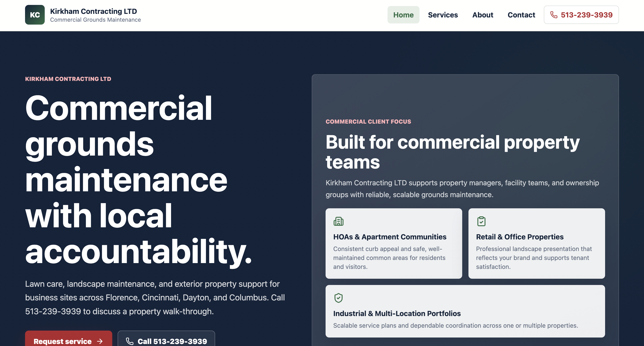
Task: Click the Kirkham Contracting LTD supports paragraph
Action: pyautogui.click(x=462, y=189)
